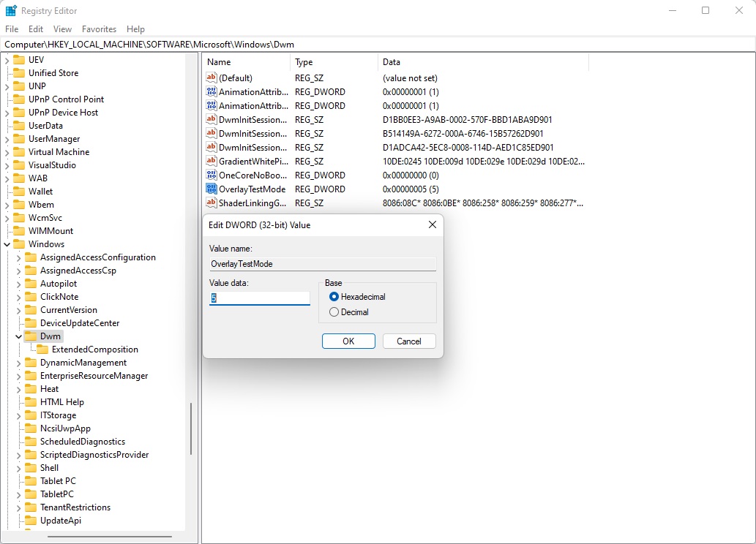Click data value B514149A-6272-000A-6746-15B57262D901
The image size is (756, 544).
tap(463, 134)
